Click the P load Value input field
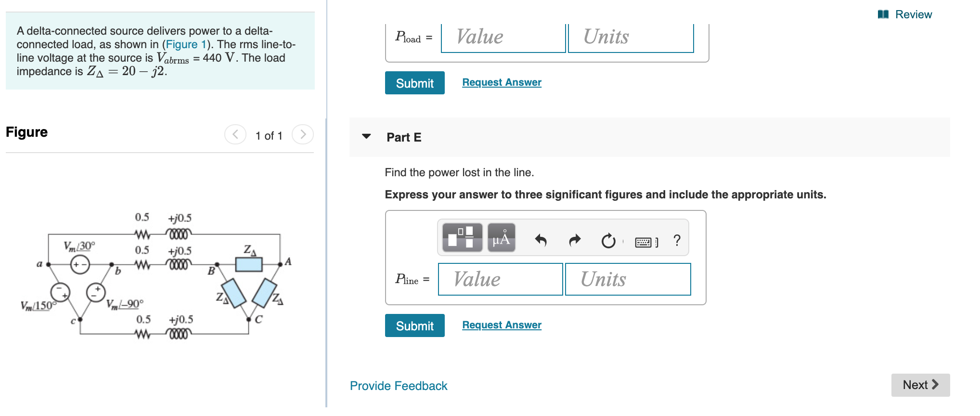Image resolution: width=980 pixels, height=416 pixels. pos(503,38)
